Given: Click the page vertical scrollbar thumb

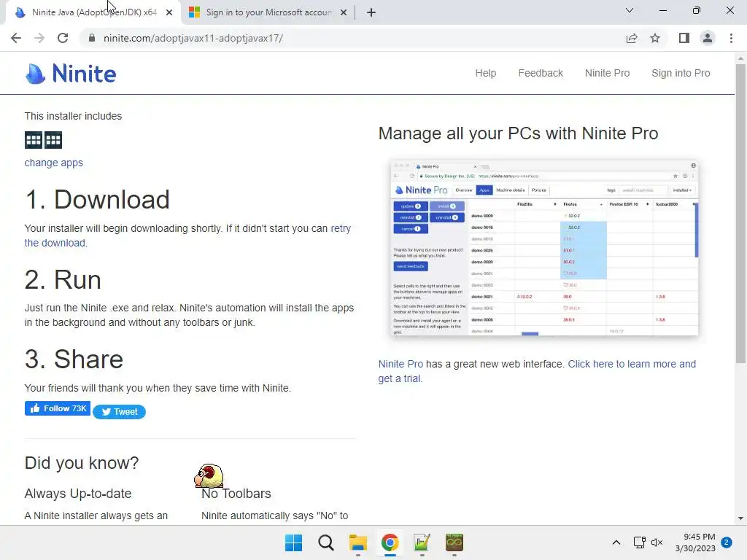Looking at the screenshot, I should click(740, 213).
